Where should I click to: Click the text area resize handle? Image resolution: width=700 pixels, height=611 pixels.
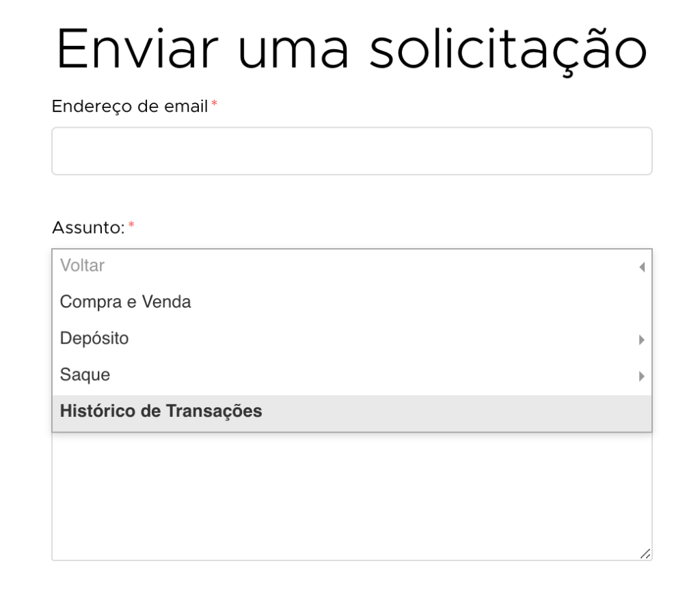tap(645, 554)
